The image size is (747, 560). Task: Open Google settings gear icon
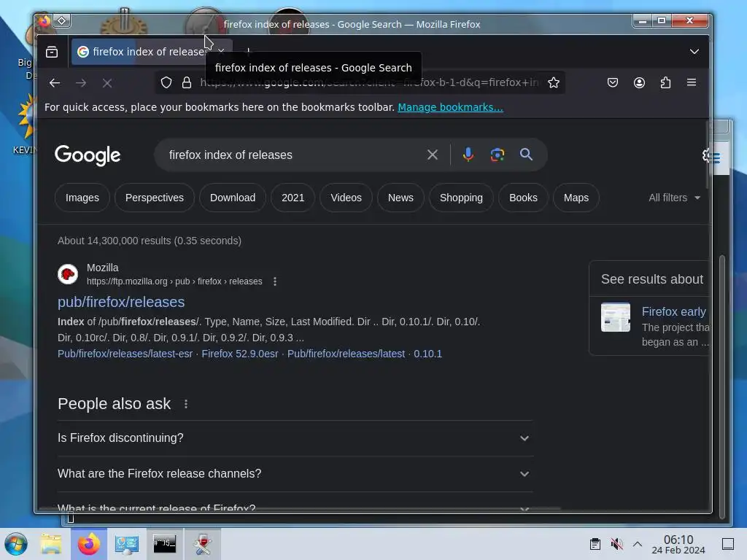tap(708, 155)
